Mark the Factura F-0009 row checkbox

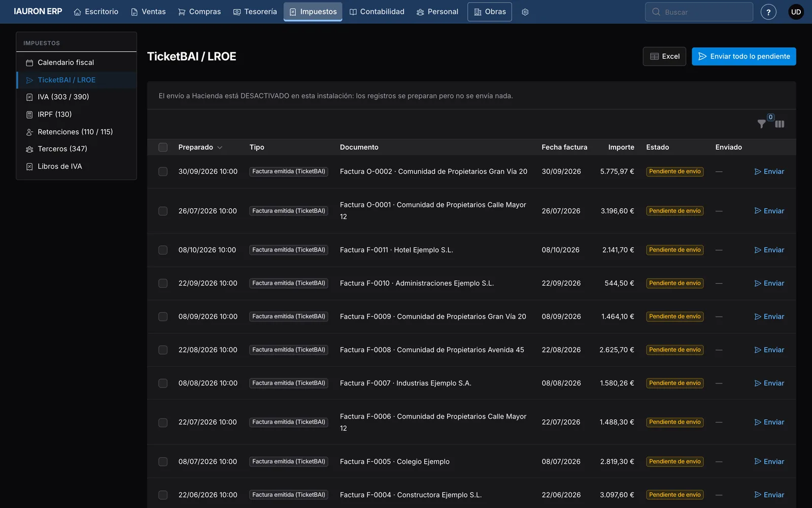[x=163, y=316]
